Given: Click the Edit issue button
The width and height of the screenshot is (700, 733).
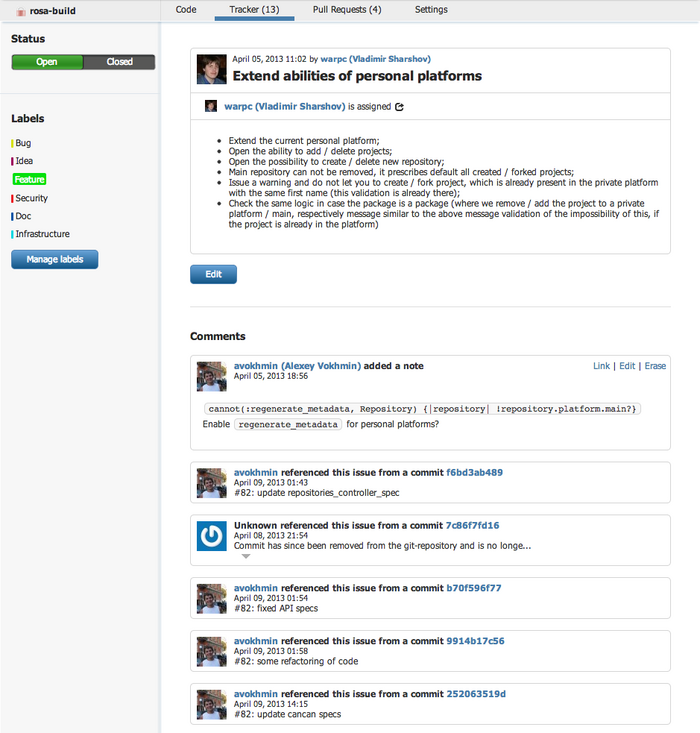Looking at the screenshot, I should click(x=213, y=274).
